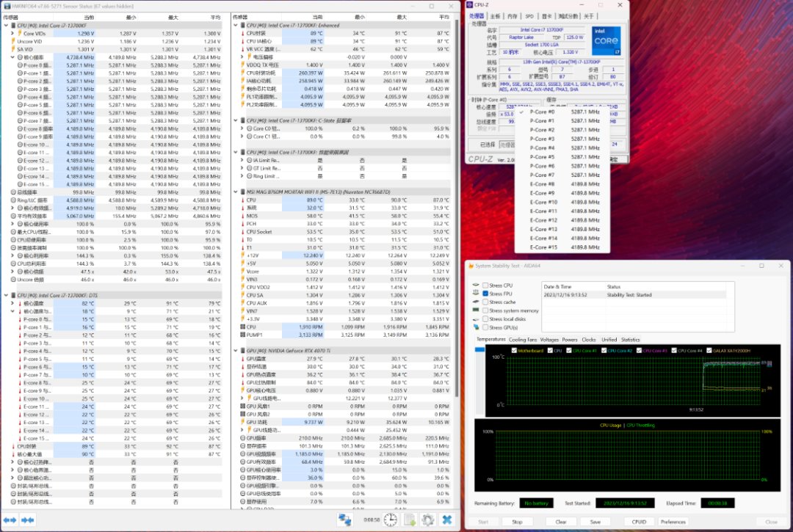The width and height of the screenshot is (793, 532).
Task: Open HWiNFO network remote monitoring icon
Action: 344,520
